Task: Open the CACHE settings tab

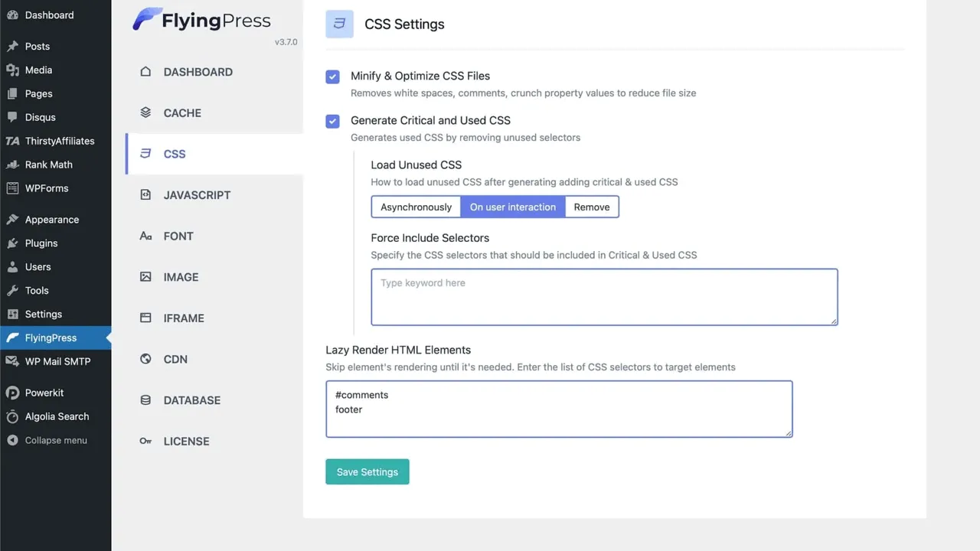Action: tap(214, 112)
